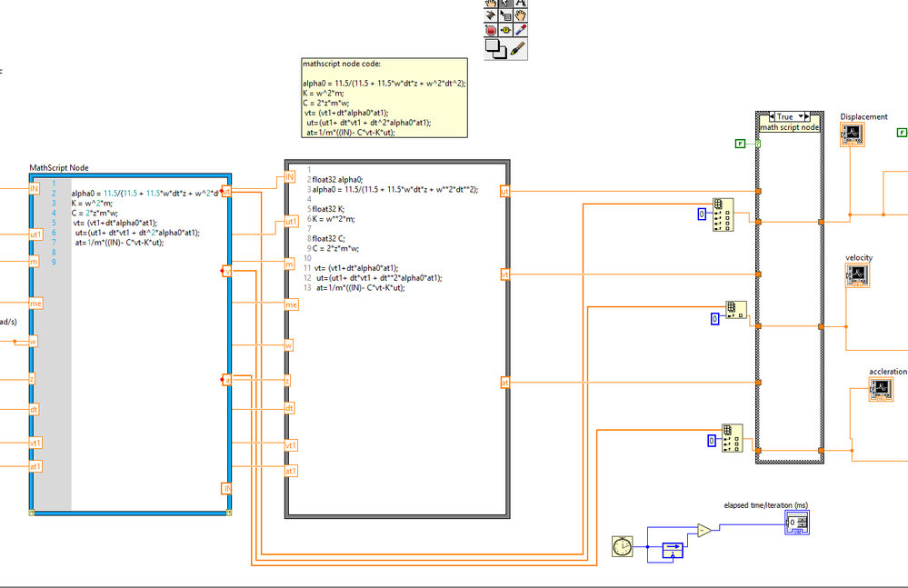Click the at output terminal of formula node
The height and width of the screenshot is (588, 908).
[505, 382]
